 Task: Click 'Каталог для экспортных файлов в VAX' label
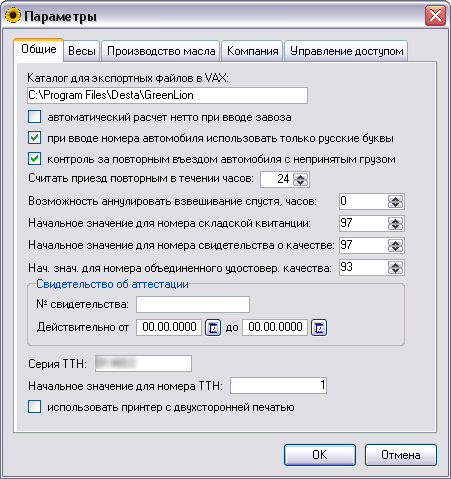click(128, 78)
